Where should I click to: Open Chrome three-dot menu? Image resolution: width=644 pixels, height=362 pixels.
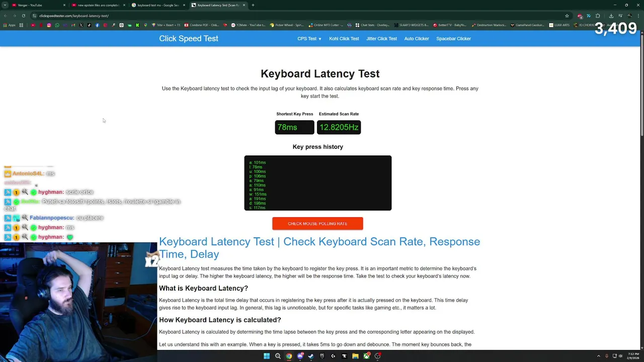pos(638,16)
